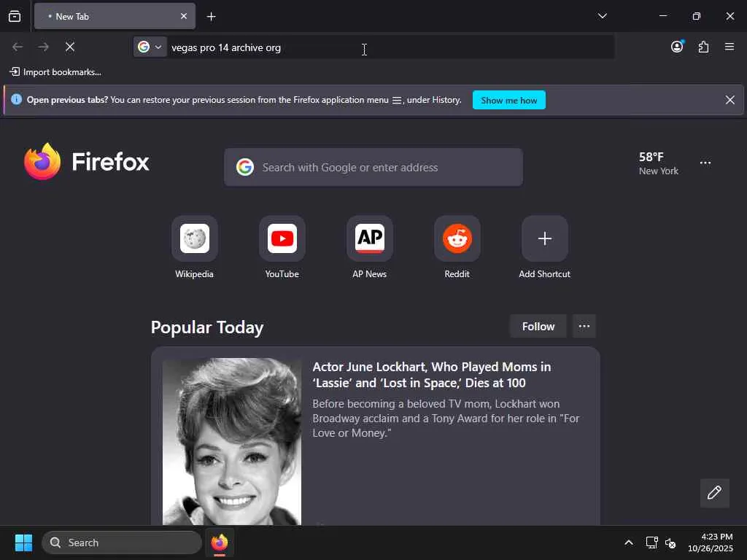Click the Firefox taskbar icon
Viewport: 747px width, 560px height.
click(x=220, y=542)
